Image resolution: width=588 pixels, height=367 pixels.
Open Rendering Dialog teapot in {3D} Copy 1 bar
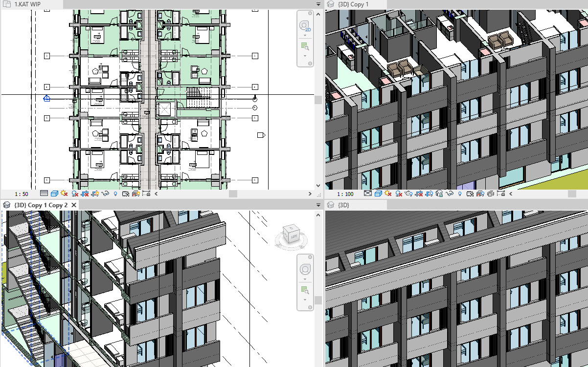pos(409,194)
